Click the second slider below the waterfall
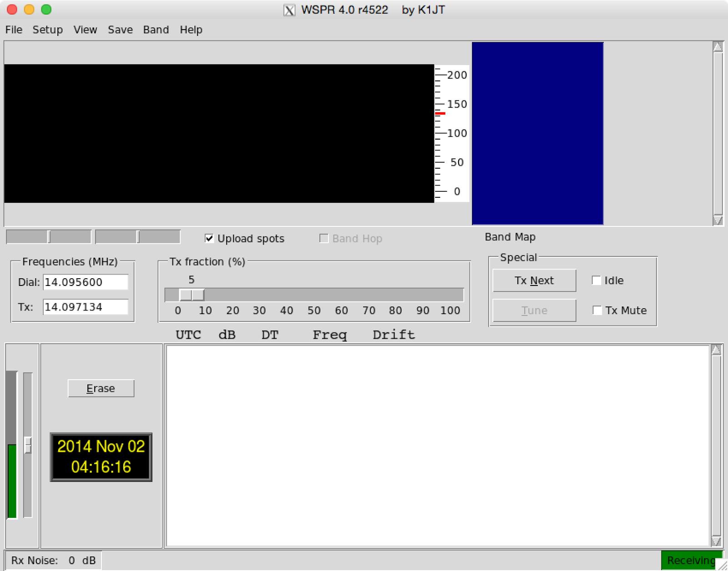Viewport: 728px width, 571px height. pos(138,236)
